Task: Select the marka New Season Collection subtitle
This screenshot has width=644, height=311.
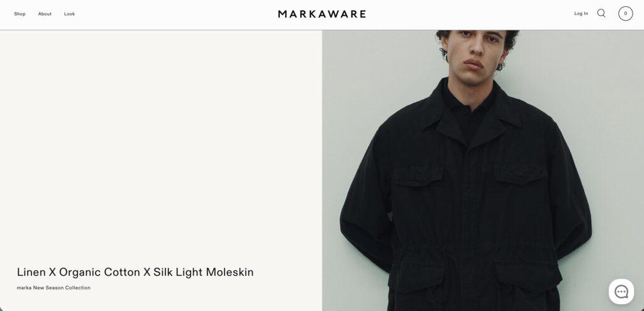Action: (53, 288)
